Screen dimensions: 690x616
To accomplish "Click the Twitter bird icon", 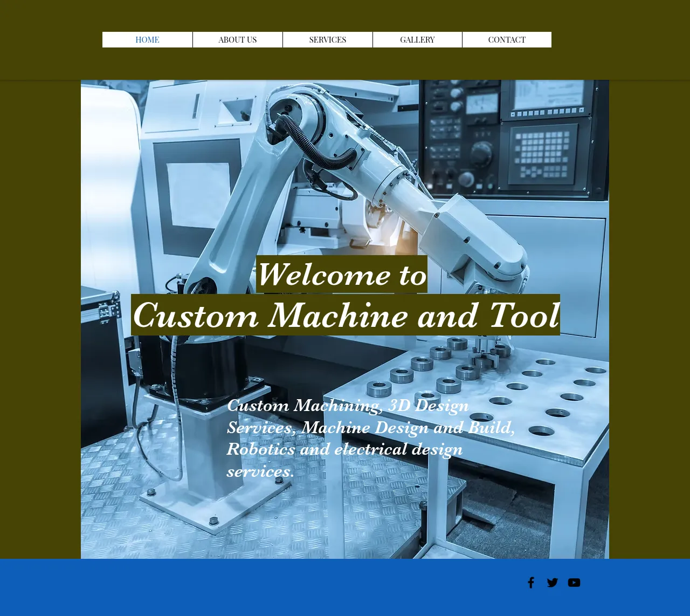I will (553, 583).
